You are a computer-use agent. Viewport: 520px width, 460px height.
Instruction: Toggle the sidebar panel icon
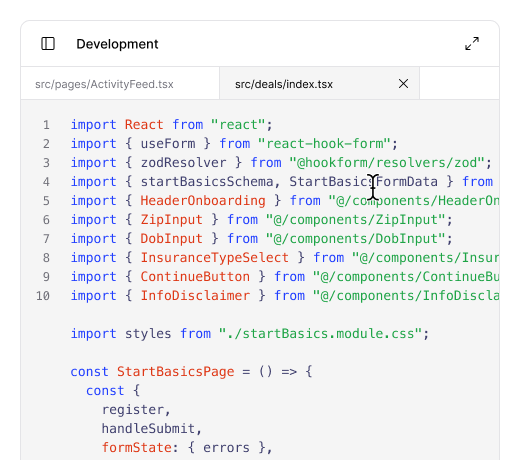48,44
